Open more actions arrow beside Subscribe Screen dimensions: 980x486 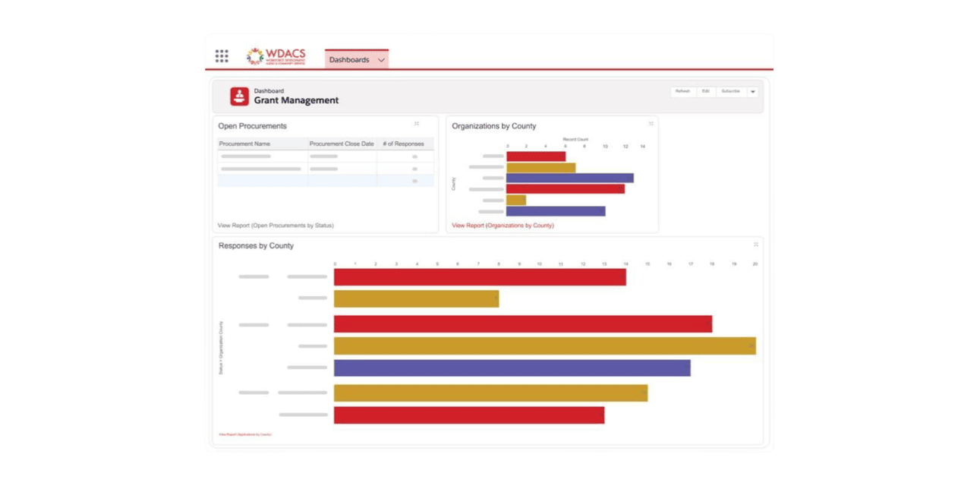click(x=752, y=92)
